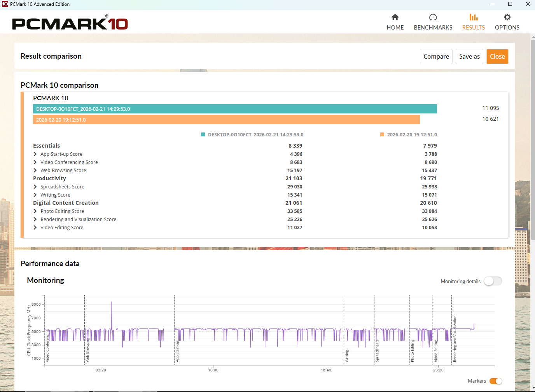Click the Video Editing value 10 053
Screen dimensions: 535x392
click(429, 228)
